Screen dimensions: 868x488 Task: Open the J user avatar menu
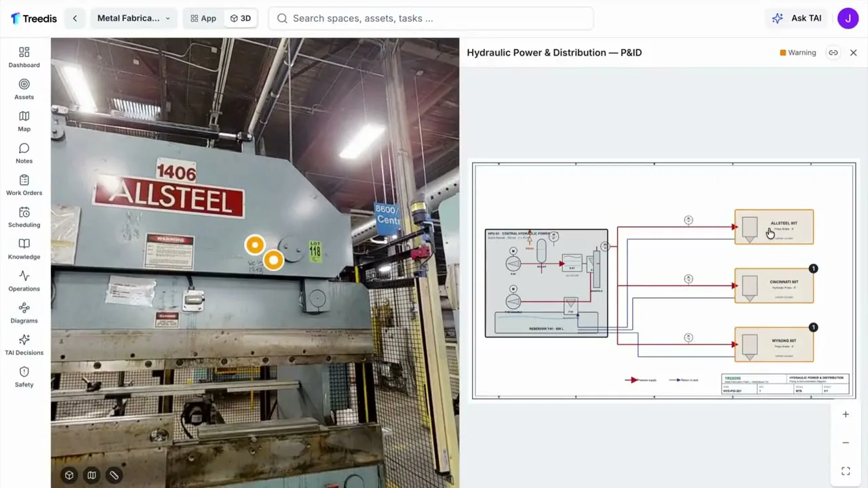(848, 18)
